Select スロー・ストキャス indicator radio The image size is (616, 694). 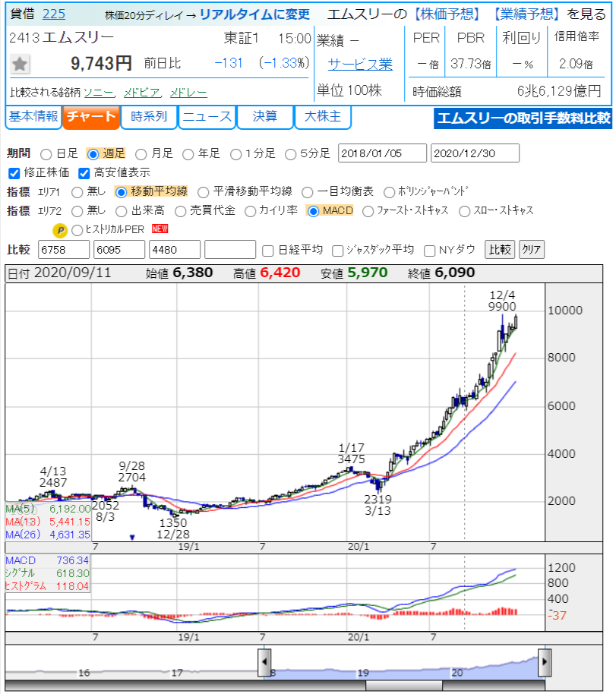[464, 211]
